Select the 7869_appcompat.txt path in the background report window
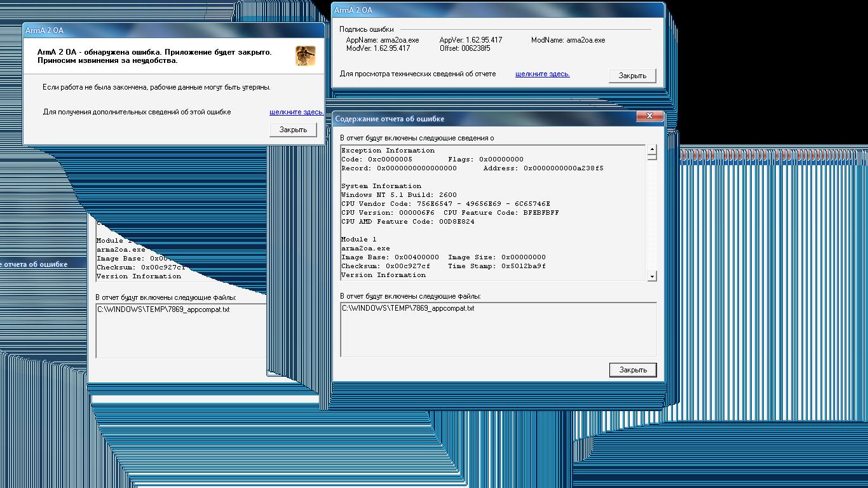The image size is (868, 488). pyautogui.click(x=163, y=309)
